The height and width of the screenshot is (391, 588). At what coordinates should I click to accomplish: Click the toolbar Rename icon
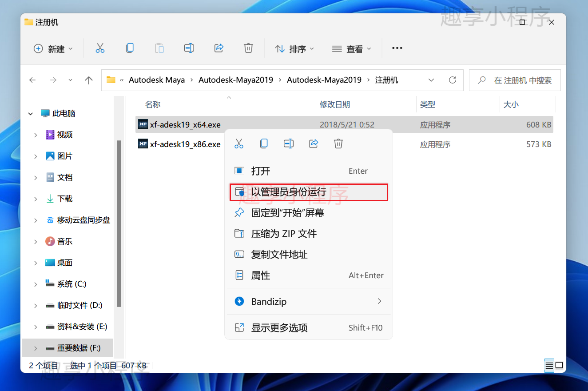point(189,48)
